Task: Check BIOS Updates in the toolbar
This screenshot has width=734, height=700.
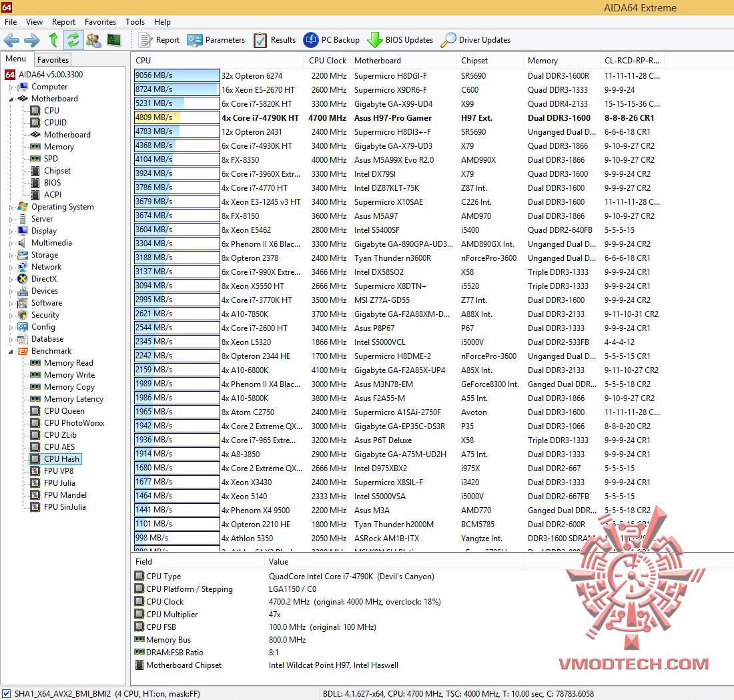Action: coord(400,40)
